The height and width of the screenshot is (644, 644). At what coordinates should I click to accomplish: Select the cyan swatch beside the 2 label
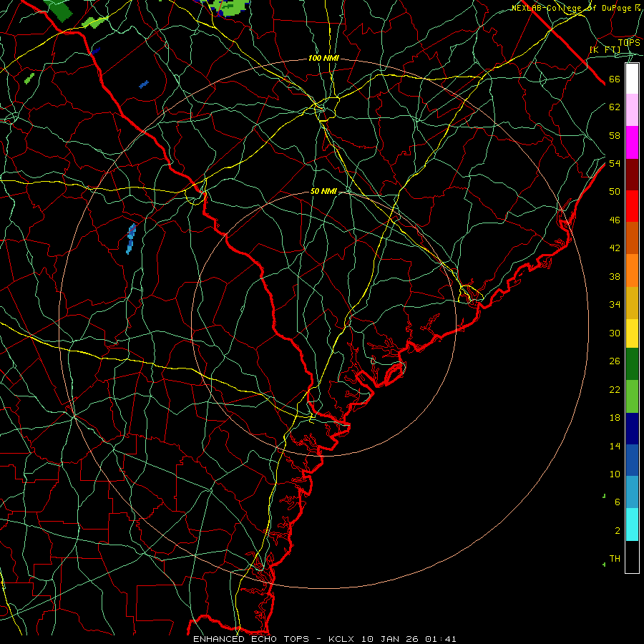(x=632, y=525)
